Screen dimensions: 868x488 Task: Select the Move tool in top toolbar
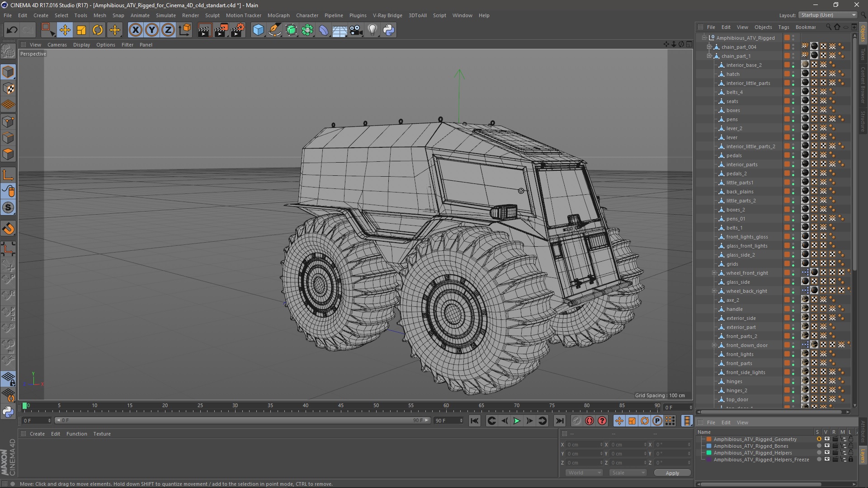coord(65,30)
